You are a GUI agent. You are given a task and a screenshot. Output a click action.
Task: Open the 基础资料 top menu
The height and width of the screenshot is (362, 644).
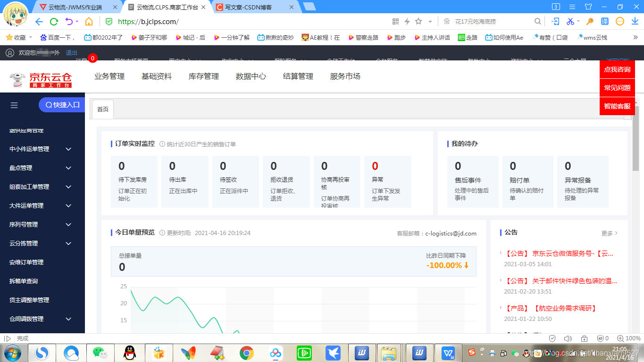[x=157, y=76]
